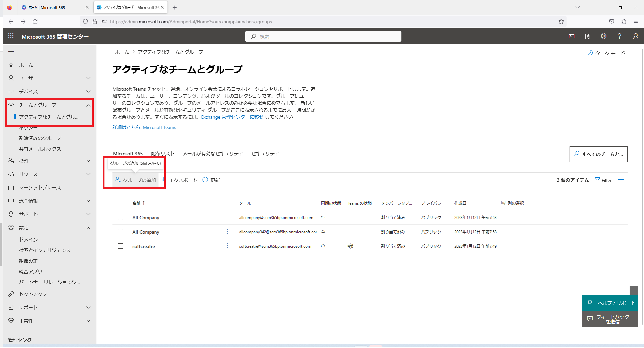644x348 pixels.
Task: Expand レポート section chevron
Action: pyautogui.click(x=88, y=307)
